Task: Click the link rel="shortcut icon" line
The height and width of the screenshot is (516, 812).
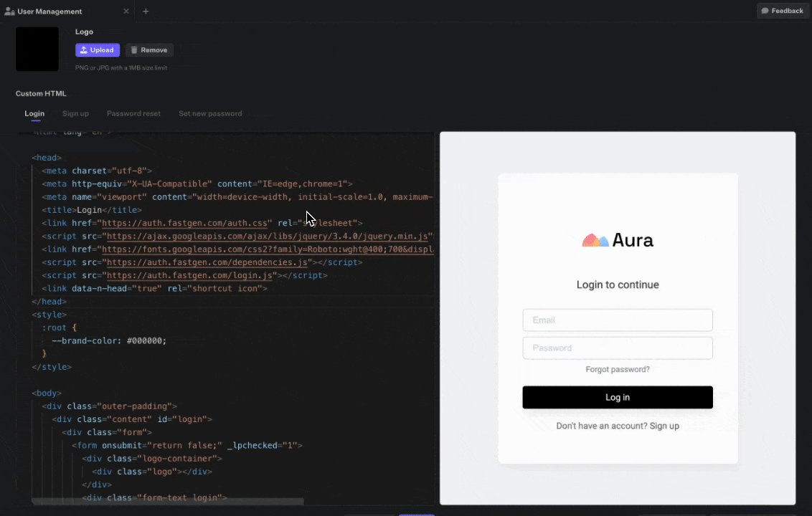Action: coord(154,288)
